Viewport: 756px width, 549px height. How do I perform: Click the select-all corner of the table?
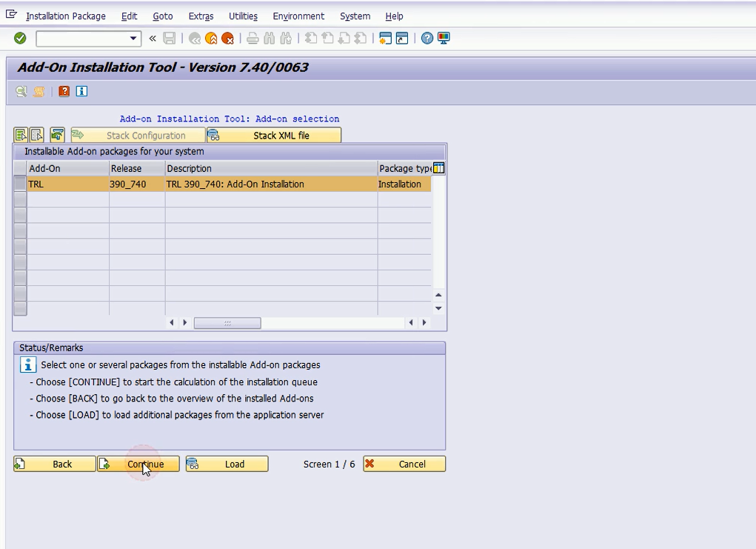pyautogui.click(x=20, y=168)
